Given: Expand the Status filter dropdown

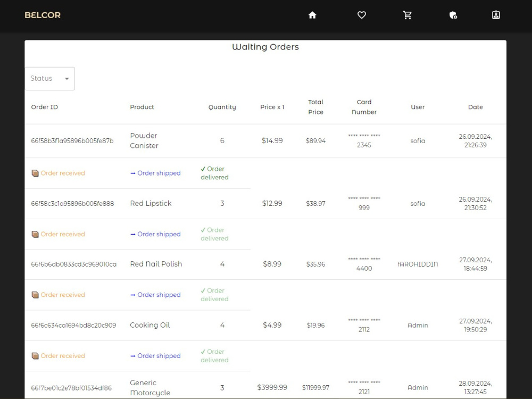Looking at the screenshot, I should point(50,78).
